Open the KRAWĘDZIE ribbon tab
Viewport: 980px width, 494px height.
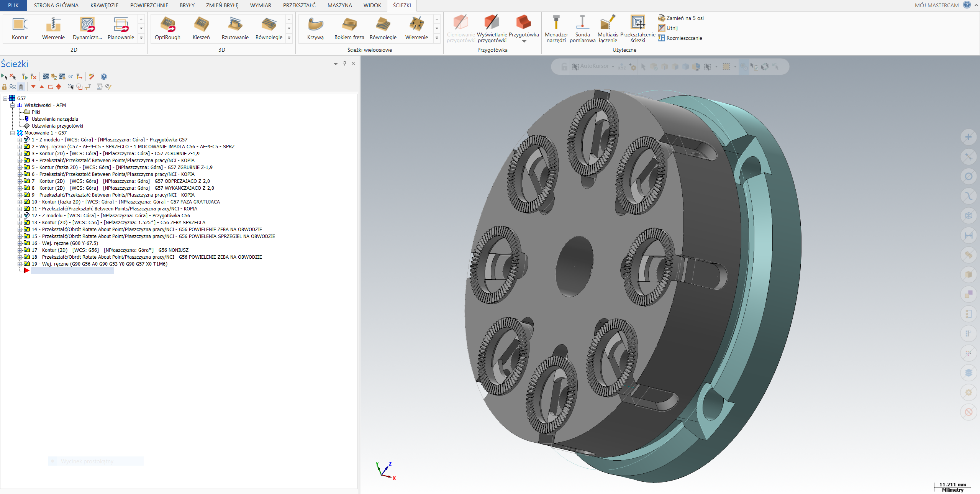coord(104,5)
